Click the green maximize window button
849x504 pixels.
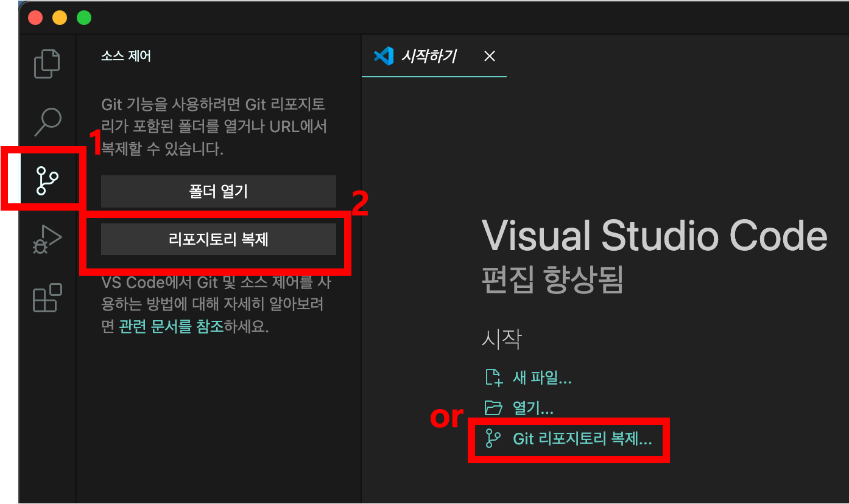(x=84, y=18)
